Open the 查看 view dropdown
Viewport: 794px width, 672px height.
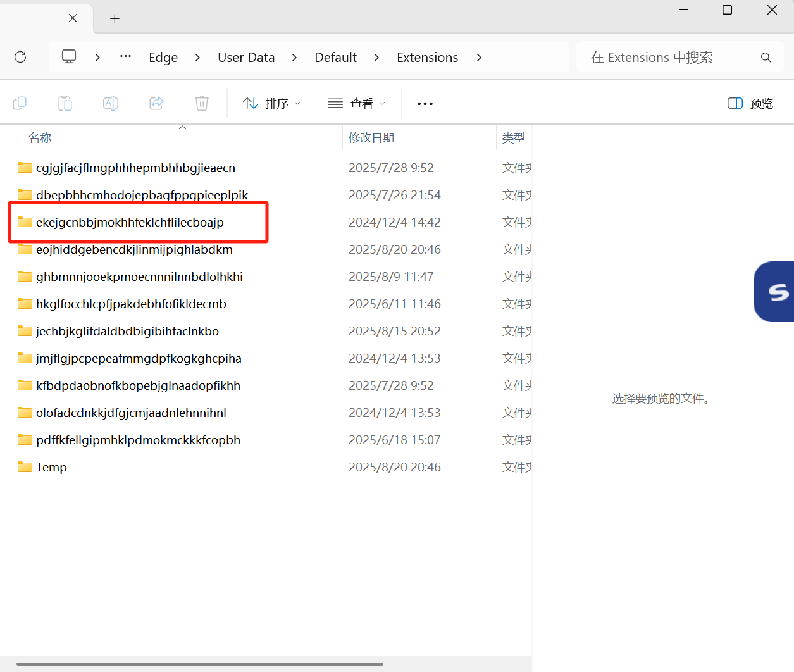[356, 103]
